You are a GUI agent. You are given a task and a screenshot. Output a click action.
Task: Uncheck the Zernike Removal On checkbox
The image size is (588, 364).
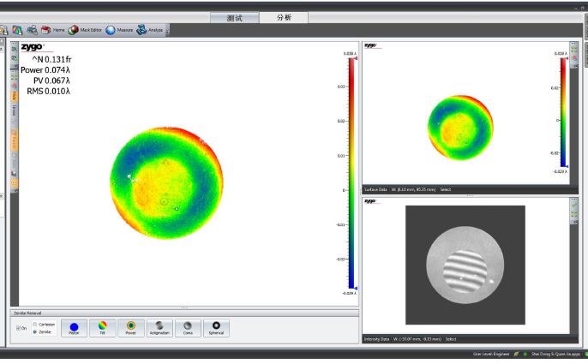17,328
